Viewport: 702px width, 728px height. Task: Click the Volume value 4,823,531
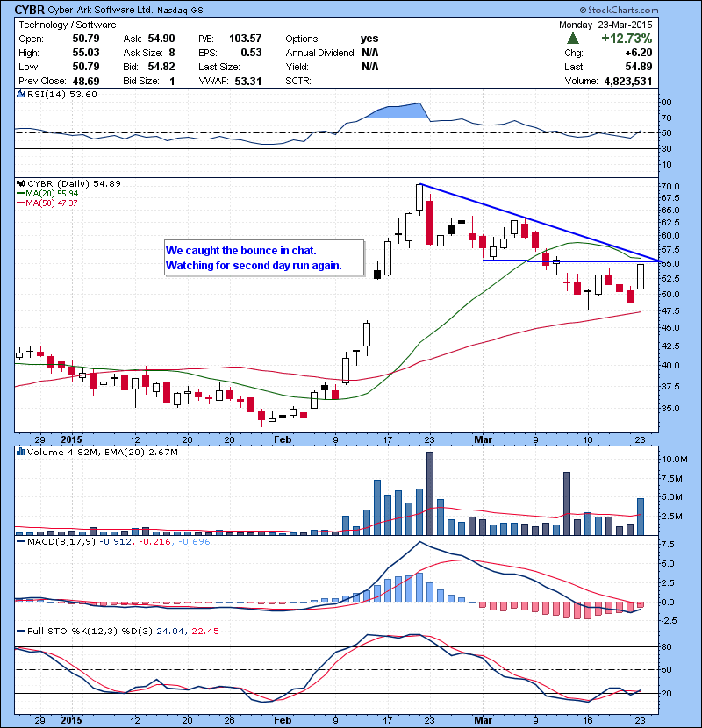[628, 82]
